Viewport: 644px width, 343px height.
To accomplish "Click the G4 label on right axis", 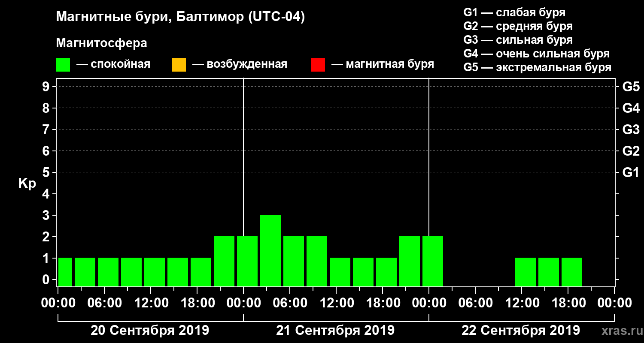I will click(631, 108).
